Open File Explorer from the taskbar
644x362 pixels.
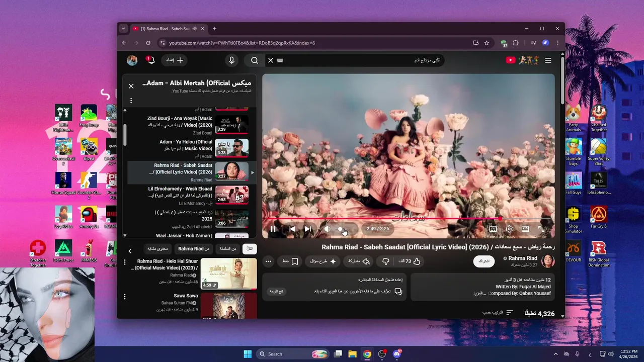[352, 354]
